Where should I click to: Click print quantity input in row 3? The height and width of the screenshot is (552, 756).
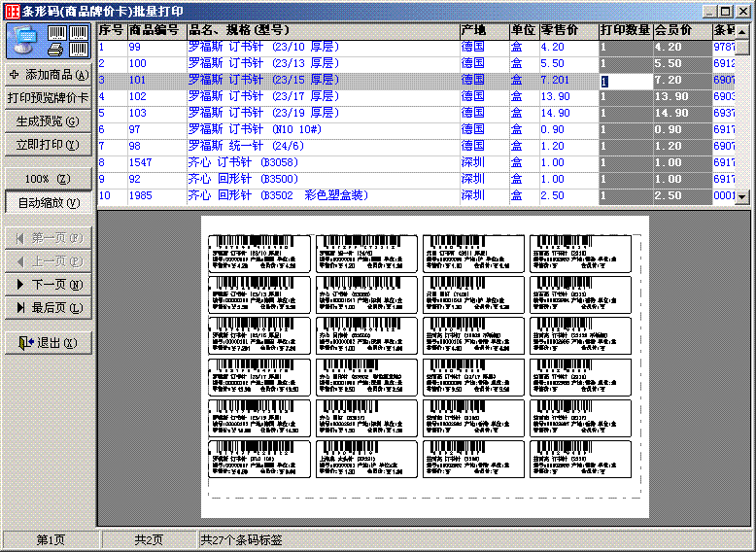click(625, 81)
